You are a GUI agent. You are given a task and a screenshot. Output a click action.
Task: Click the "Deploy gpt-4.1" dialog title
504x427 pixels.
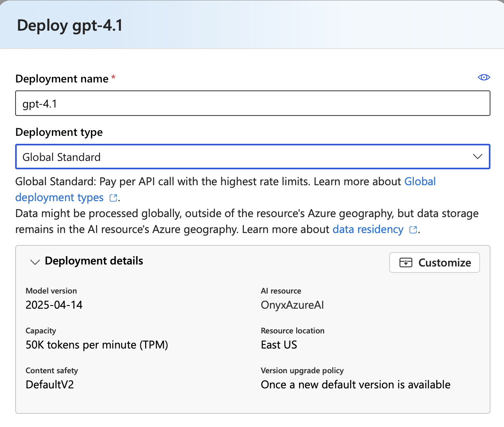click(69, 25)
